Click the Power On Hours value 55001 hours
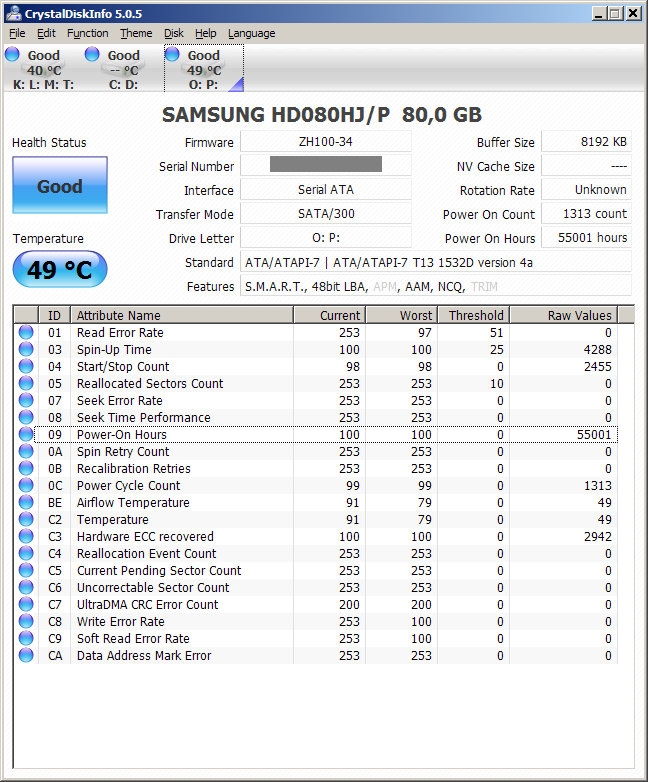This screenshot has width=648, height=782. (x=586, y=237)
